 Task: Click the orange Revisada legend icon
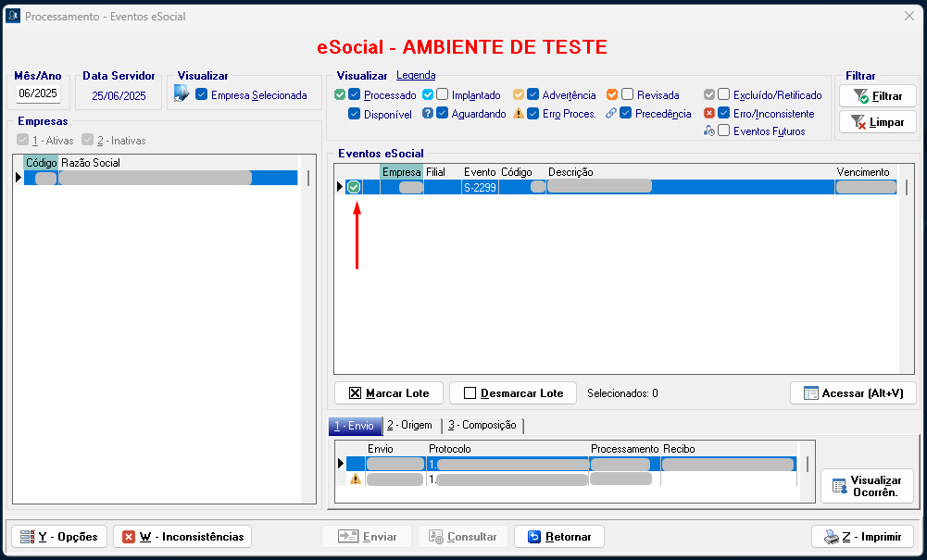point(612,94)
